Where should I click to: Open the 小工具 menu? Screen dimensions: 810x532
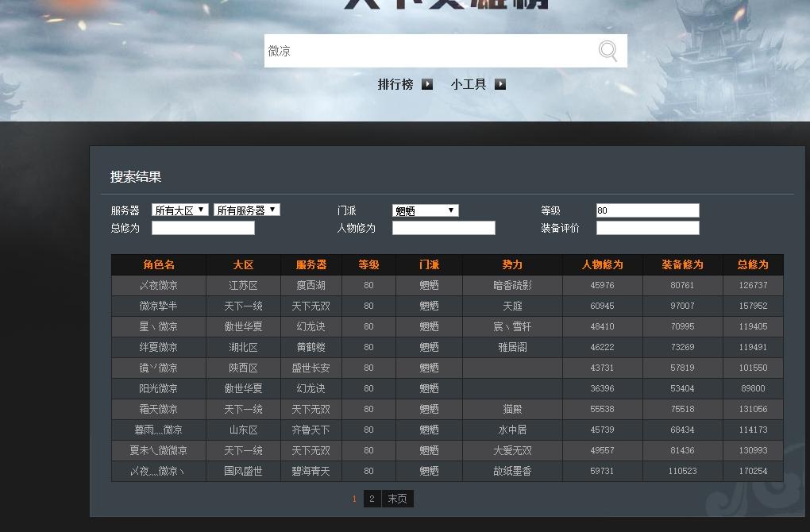(468, 84)
